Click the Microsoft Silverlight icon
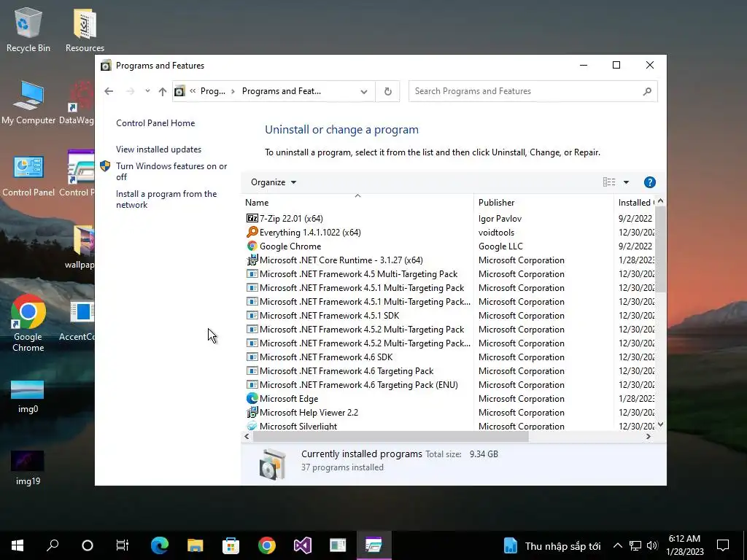Image resolution: width=747 pixels, height=560 pixels. [252, 426]
